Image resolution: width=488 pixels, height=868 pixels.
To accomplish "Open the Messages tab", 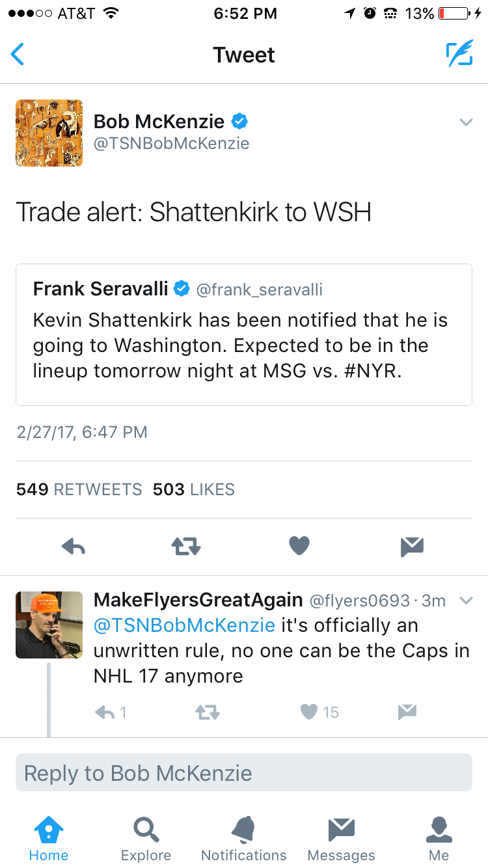I will click(341, 839).
